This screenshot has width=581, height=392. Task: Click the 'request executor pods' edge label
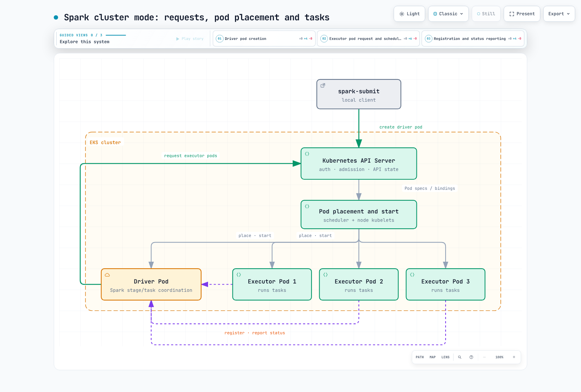(191, 156)
